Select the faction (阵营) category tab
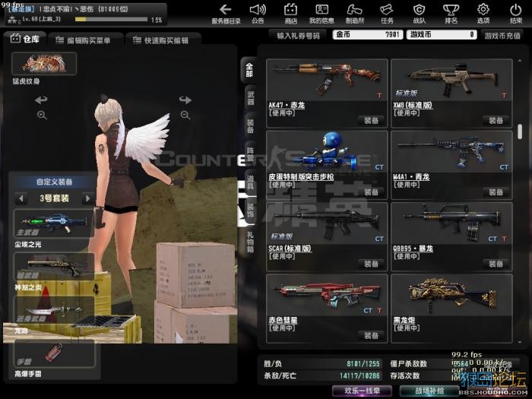This screenshot has height=399, width=532. 250,155
